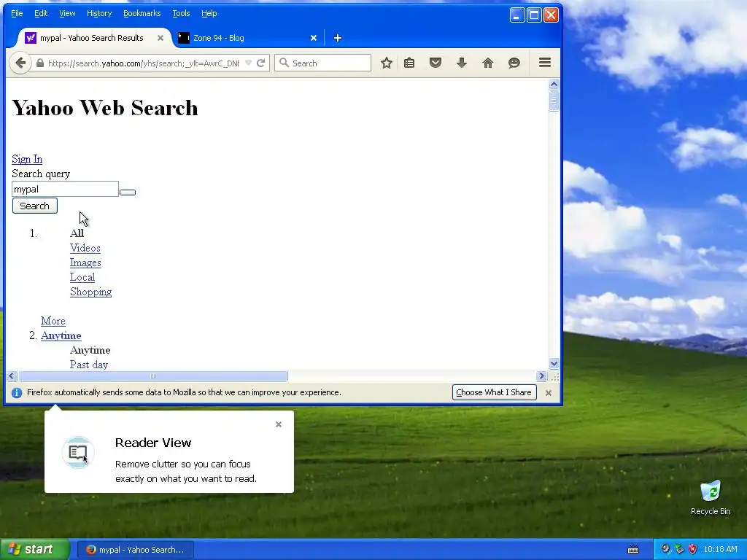This screenshot has height=560, width=747.
Task: Reload the page with the refresh icon
Action: pos(260,63)
